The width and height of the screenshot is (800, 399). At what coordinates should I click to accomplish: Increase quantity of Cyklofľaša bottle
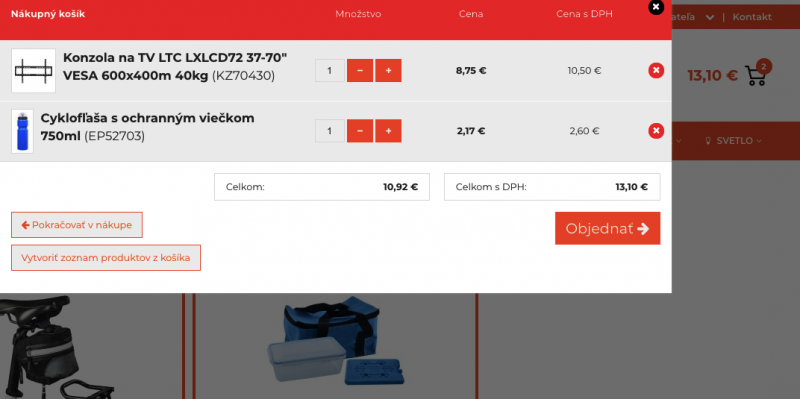(x=388, y=131)
